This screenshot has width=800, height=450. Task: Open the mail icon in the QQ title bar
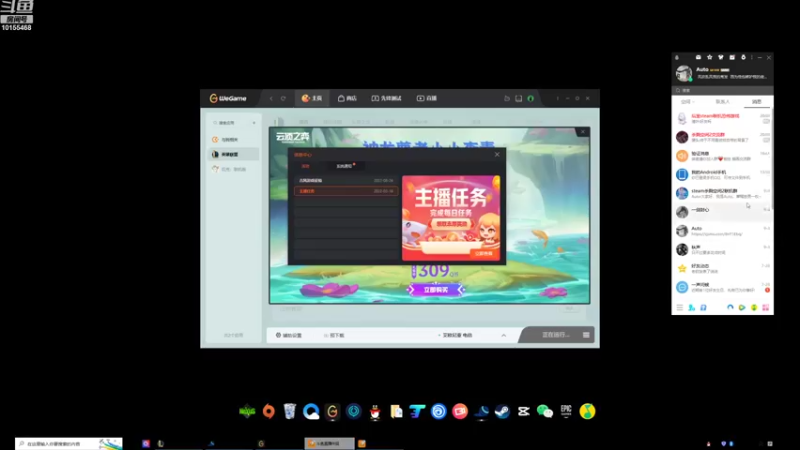pos(698,58)
